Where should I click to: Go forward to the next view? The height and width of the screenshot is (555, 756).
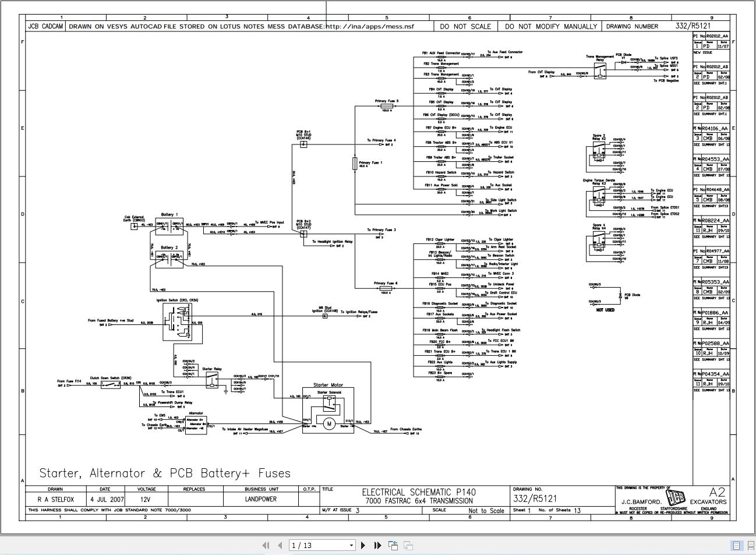[x=408, y=545]
